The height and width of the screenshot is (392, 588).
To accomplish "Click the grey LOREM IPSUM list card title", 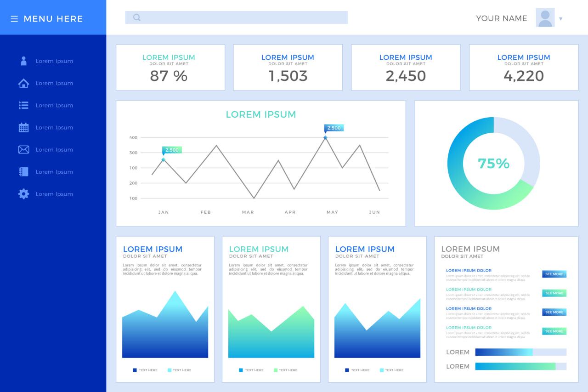I will [470, 249].
